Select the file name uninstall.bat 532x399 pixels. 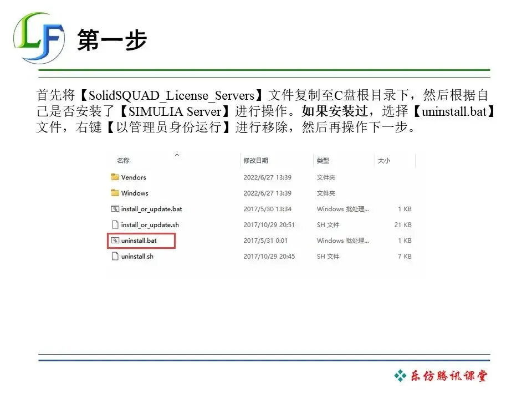click(x=139, y=241)
